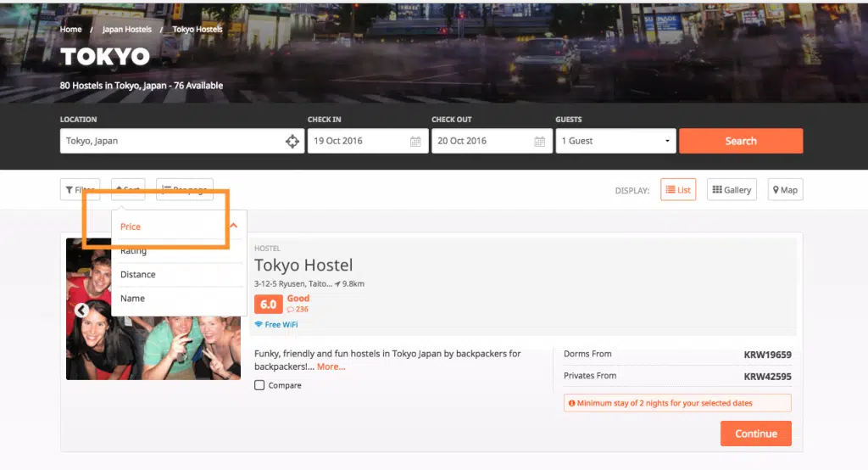The image size is (868, 470).
Task: Switch to Map display view
Action: 785,190
